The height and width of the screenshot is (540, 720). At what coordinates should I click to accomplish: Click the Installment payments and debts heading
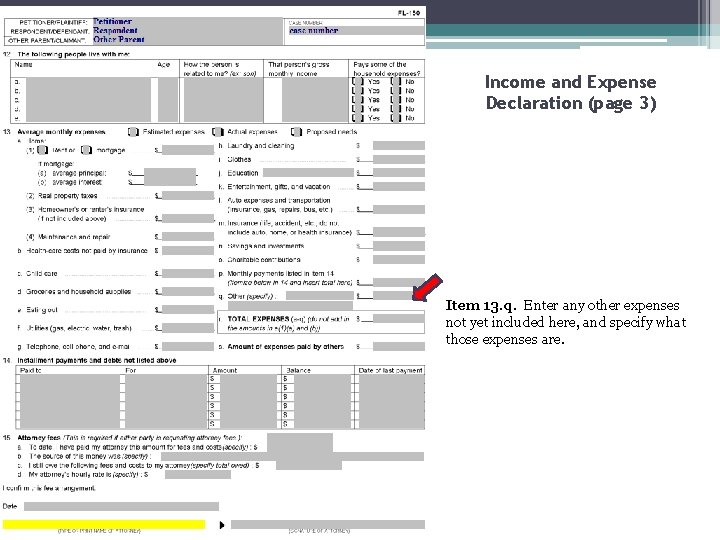coord(96,360)
